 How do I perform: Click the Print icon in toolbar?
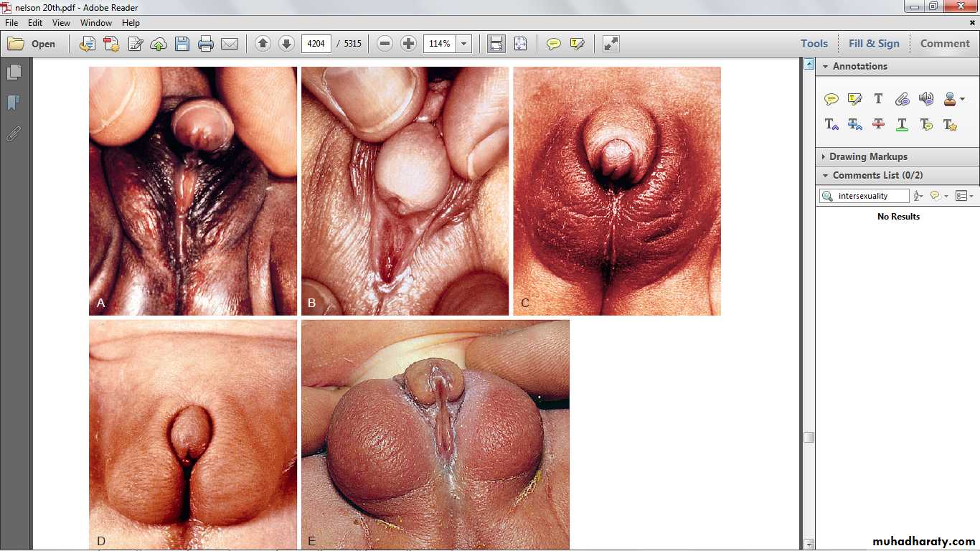coord(206,44)
